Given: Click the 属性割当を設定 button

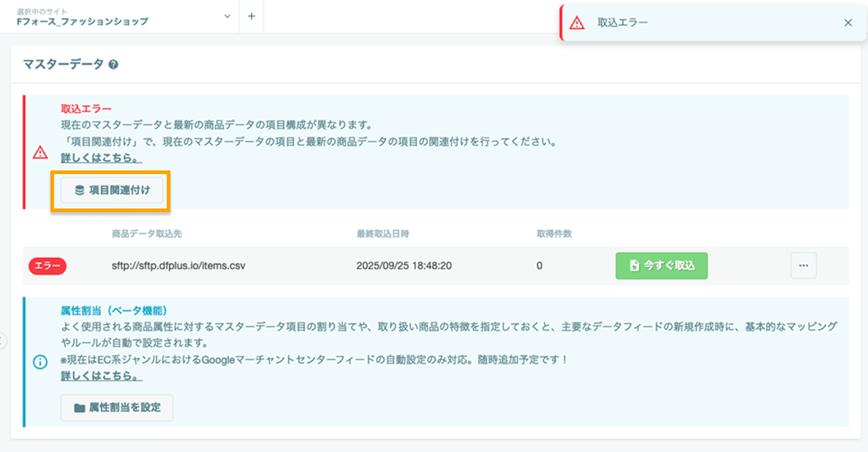Looking at the screenshot, I should tap(117, 407).
